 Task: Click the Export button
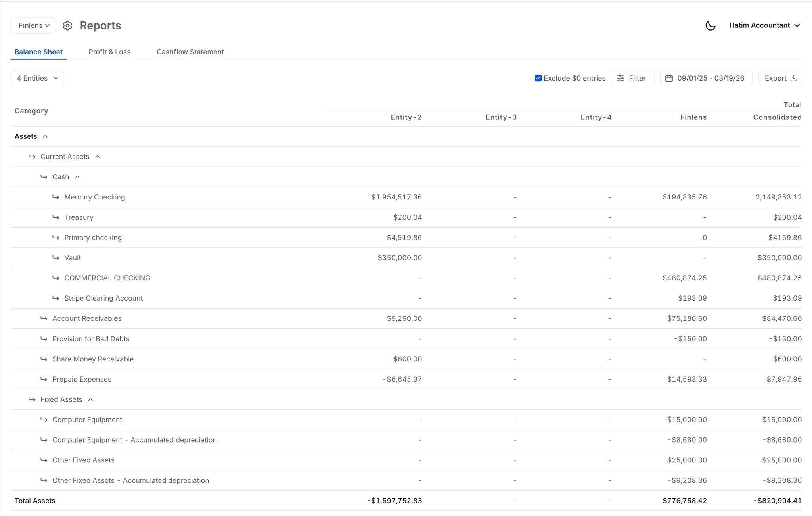click(776, 78)
